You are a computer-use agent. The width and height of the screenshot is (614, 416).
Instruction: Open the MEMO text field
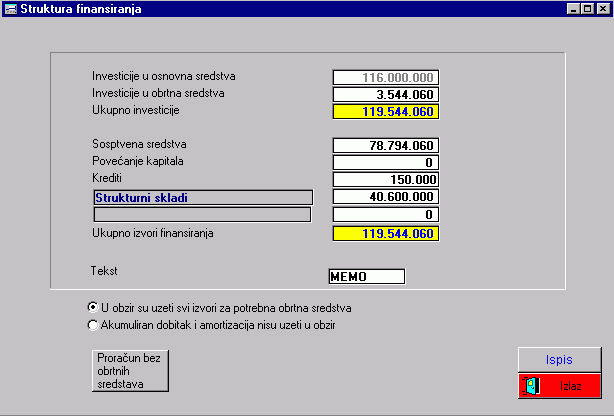pos(367,277)
